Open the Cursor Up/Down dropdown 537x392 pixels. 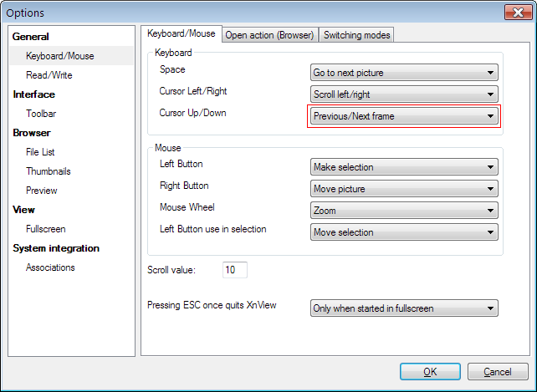(x=404, y=116)
